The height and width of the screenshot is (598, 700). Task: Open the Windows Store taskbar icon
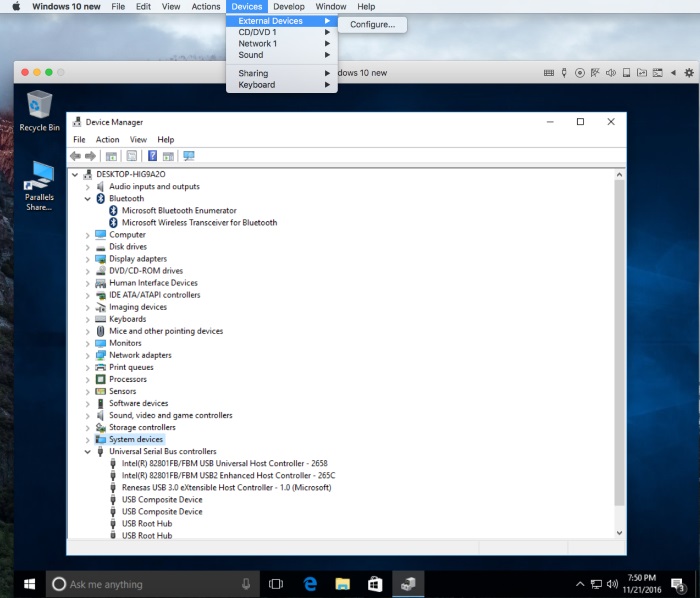click(x=375, y=584)
